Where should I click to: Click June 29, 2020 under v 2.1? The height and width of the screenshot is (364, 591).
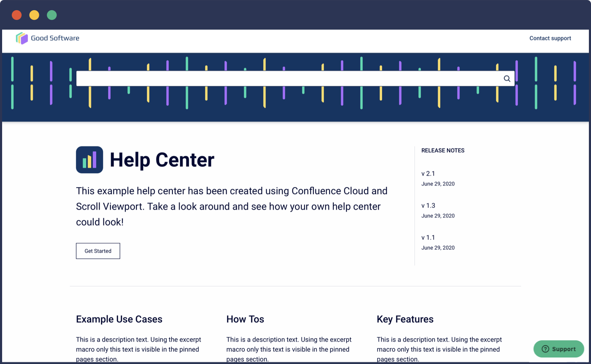[x=438, y=184]
